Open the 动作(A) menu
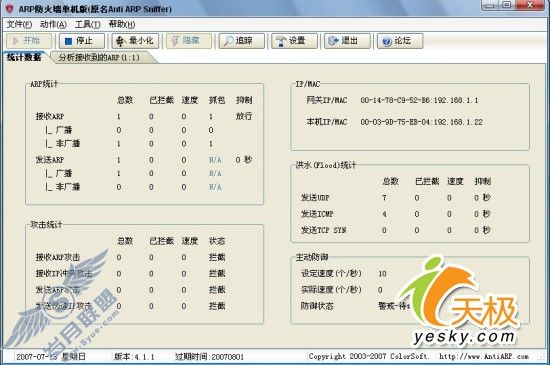 [53, 24]
